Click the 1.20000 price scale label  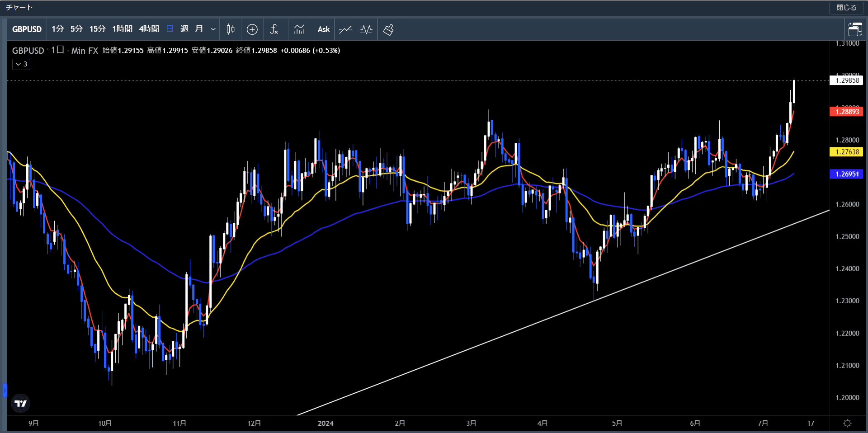click(847, 398)
